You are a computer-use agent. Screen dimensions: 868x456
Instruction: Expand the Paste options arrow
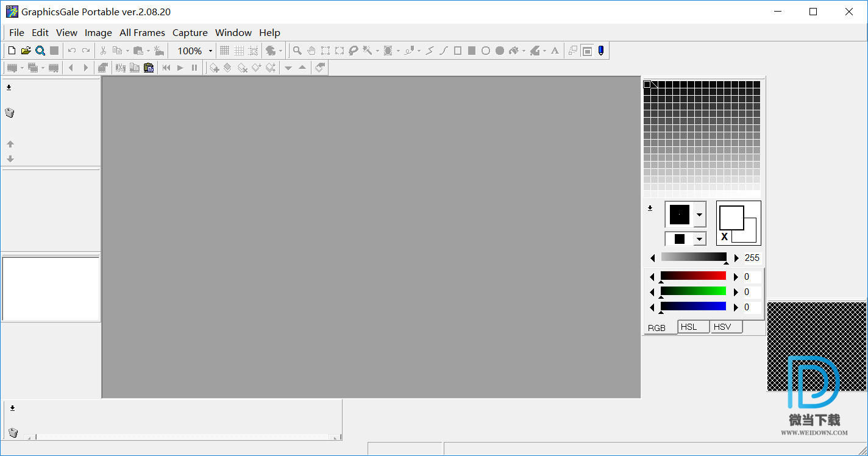pos(148,51)
